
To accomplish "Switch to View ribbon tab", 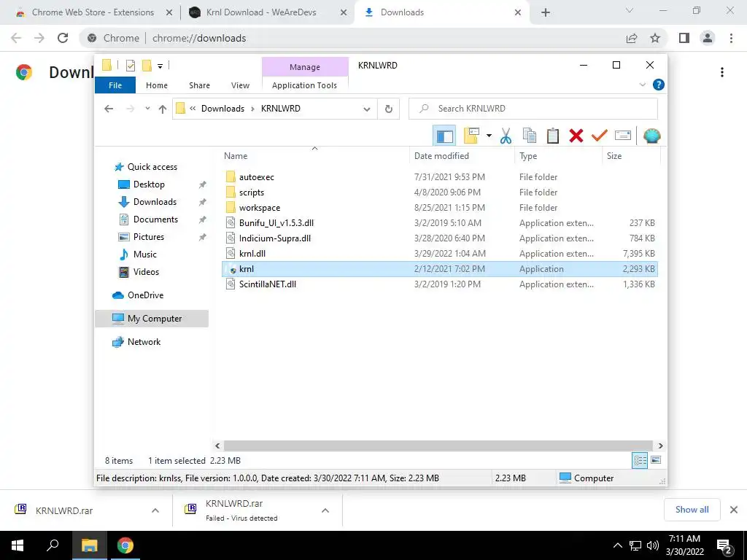I will tap(240, 85).
